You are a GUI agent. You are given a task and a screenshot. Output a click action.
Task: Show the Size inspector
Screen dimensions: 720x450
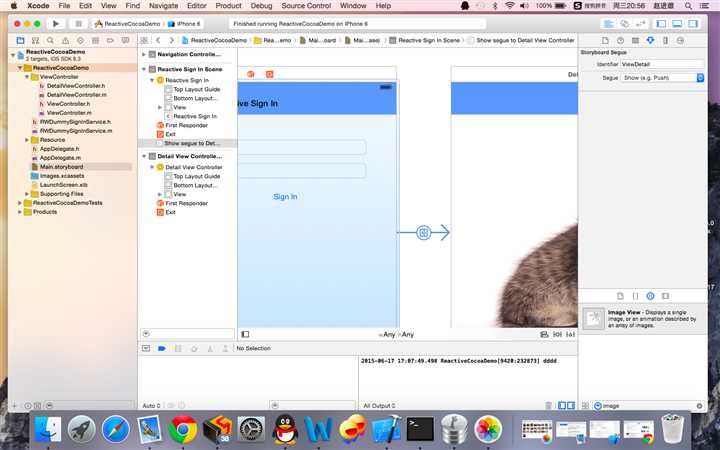(665, 40)
